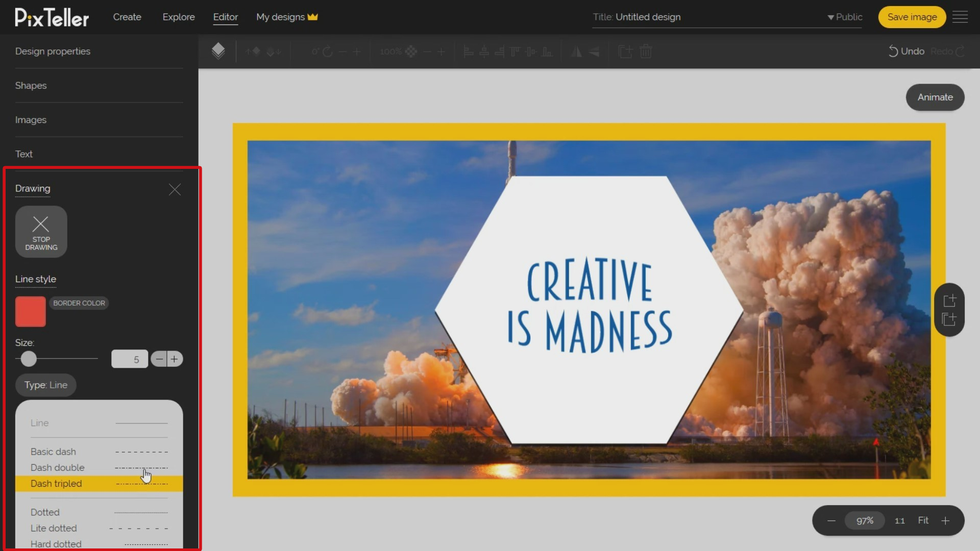Click My designs menu item

tap(287, 17)
